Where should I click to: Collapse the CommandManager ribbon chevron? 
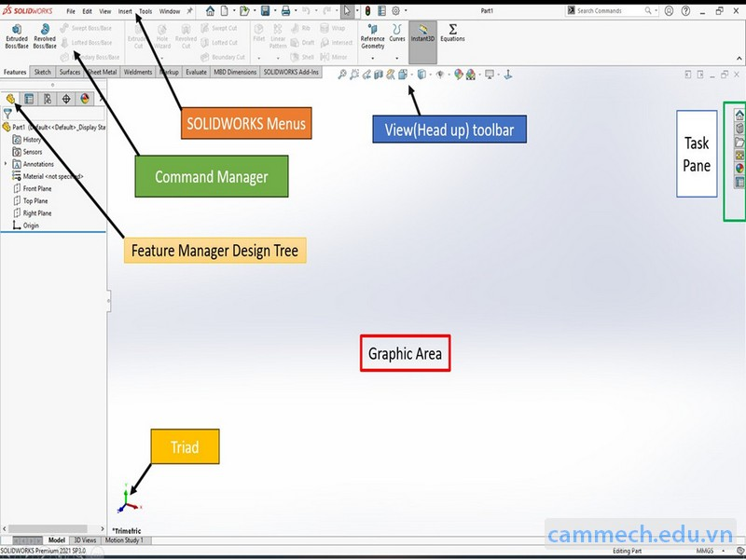click(739, 59)
